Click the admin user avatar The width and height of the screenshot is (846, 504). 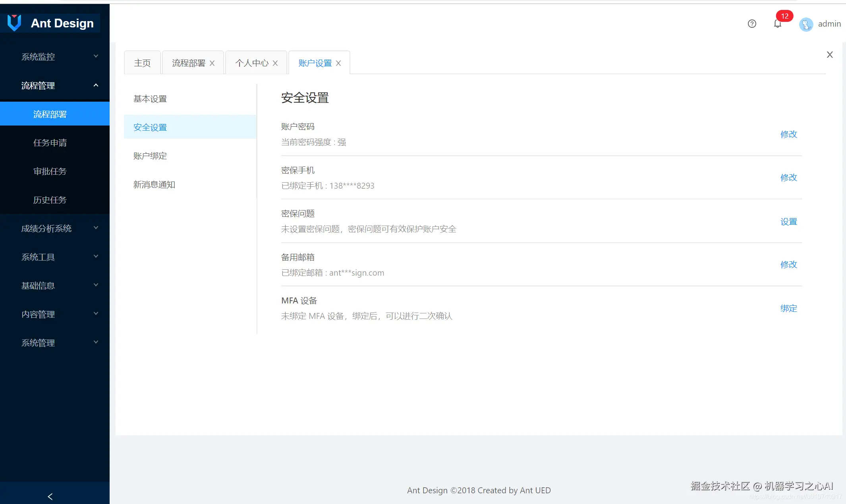[806, 24]
